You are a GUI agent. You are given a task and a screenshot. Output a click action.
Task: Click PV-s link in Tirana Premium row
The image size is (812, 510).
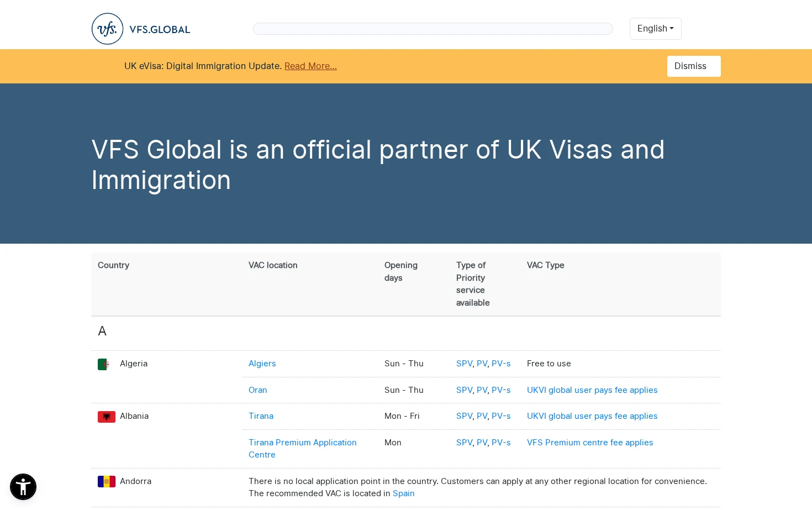point(501,443)
